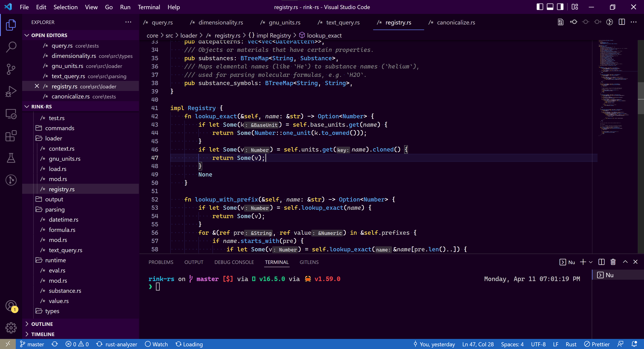Collapse the OPEN EDITORS section
This screenshot has height=349, width=644.
(x=49, y=35)
